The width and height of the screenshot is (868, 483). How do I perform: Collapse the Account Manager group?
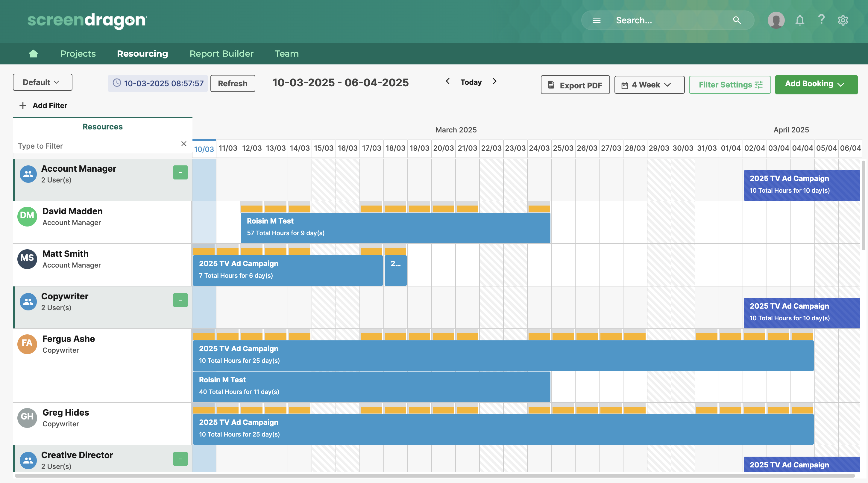click(x=180, y=172)
